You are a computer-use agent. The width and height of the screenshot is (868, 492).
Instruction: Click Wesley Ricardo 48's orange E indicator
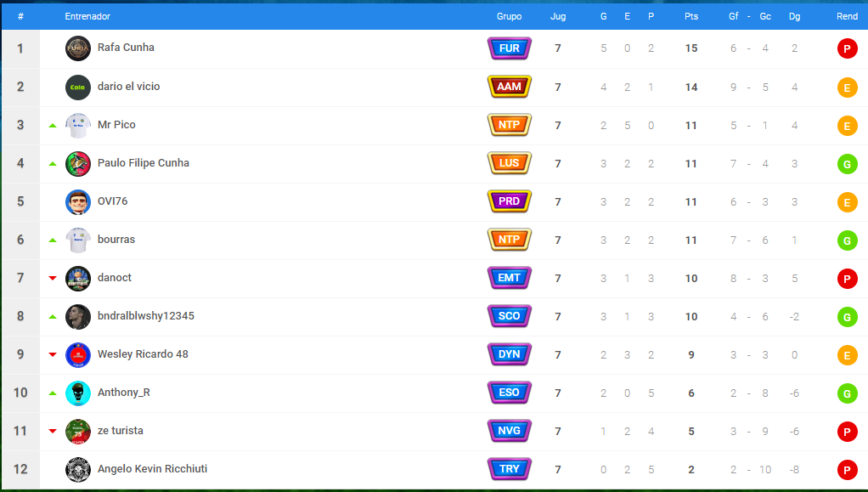[x=847, y=355]
